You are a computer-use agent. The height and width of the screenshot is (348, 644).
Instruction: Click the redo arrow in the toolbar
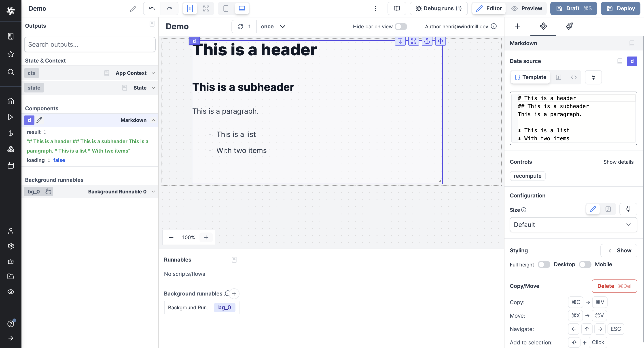click(170, 8)
